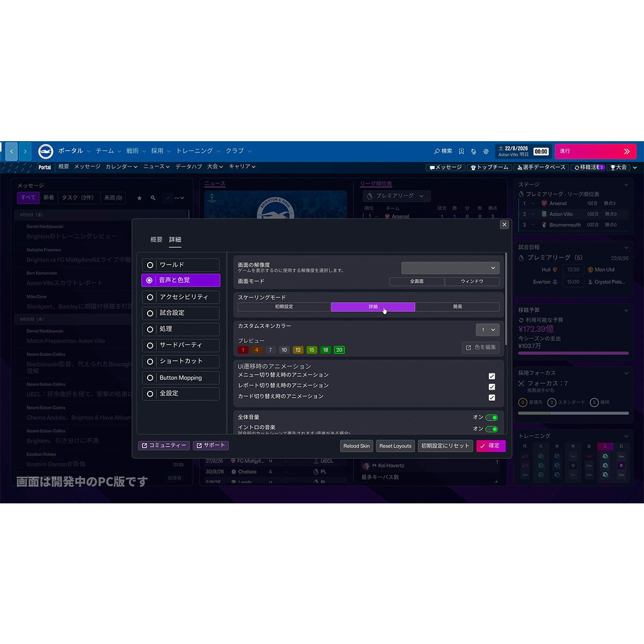Open the サポート link

[x=211, y=445]
